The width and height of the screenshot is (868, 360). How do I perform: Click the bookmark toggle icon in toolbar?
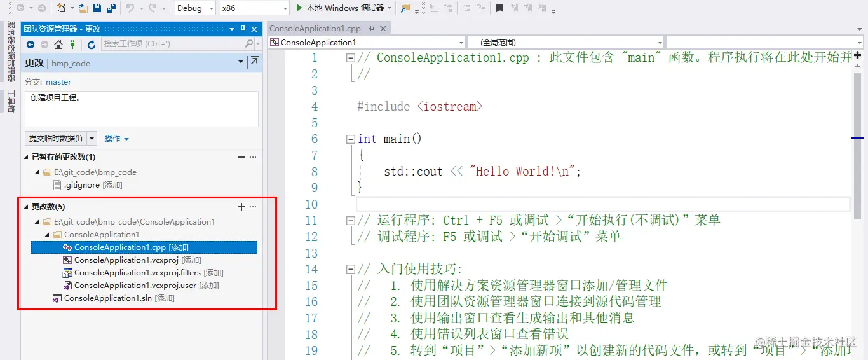coord(500,8)
